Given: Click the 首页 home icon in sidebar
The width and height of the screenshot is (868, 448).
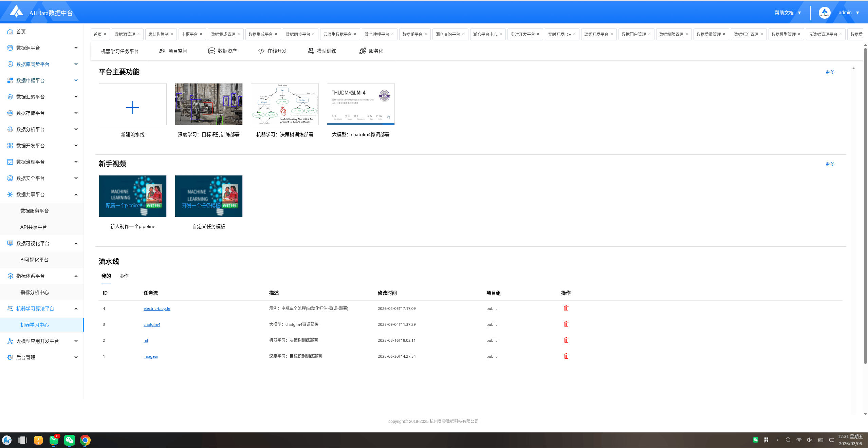Looking at the screenshot, I should coord(10,32).
